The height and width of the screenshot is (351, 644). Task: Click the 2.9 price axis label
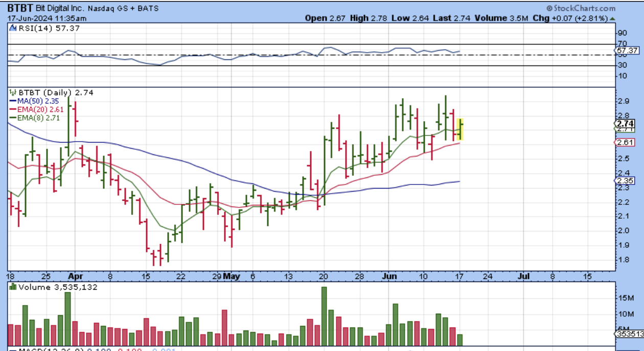pyautogui.click(x=623, y=101)
